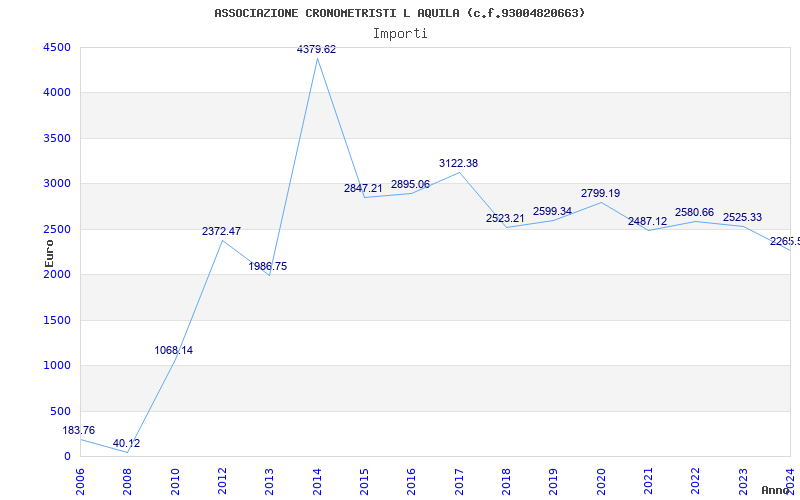Select data label 2523.21
Screen dimensions: 800x500
[x=505, y=218]
